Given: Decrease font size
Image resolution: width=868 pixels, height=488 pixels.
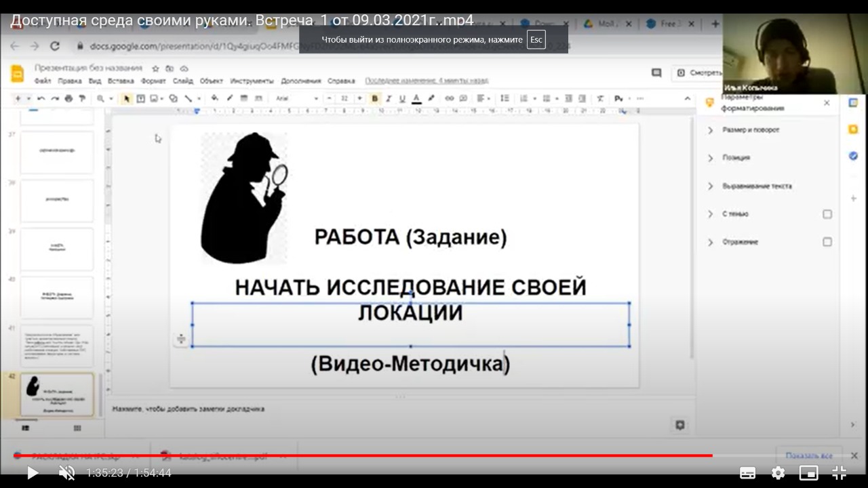Looking at the screenshot, I should [329, 98].
